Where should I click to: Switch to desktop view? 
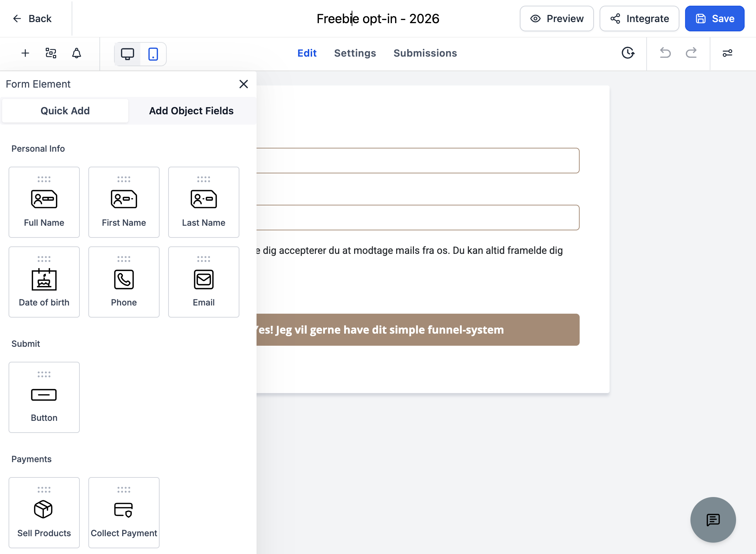pos(128,54)
